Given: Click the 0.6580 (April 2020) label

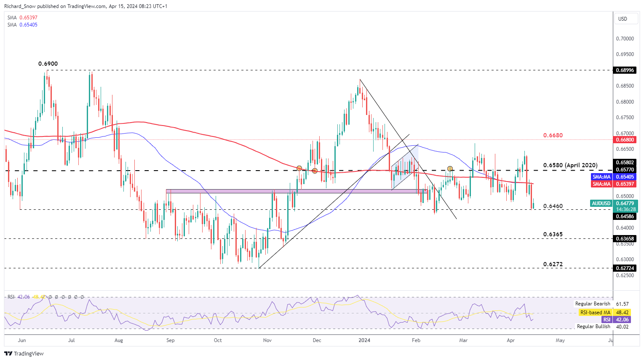Looking at the screenshot, I should [570, 166].
